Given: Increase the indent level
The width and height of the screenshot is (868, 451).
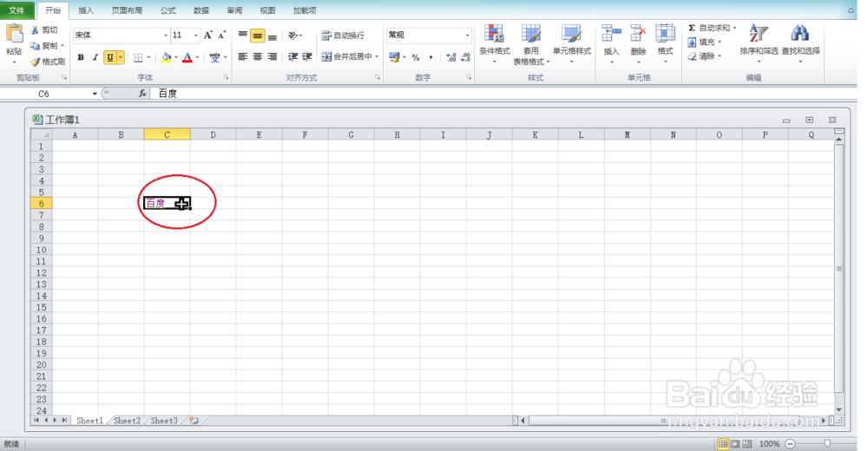Looking at the screenshot, I should [x=307, y=56].
